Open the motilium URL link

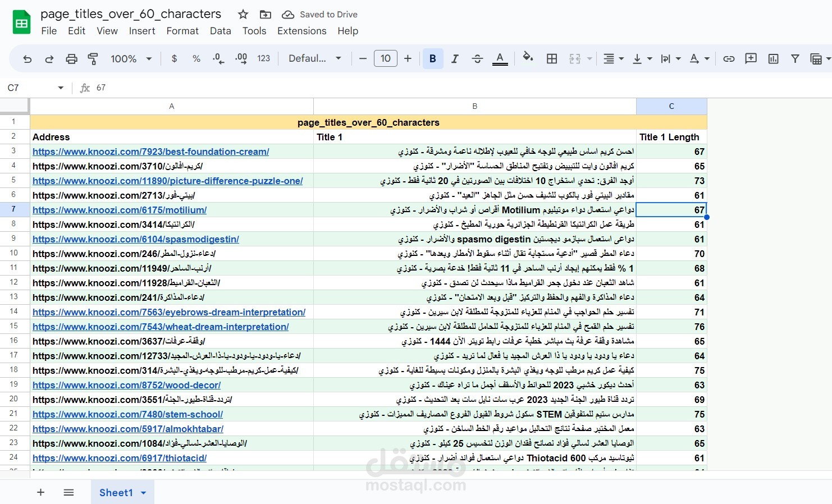[x=120, y=210]
